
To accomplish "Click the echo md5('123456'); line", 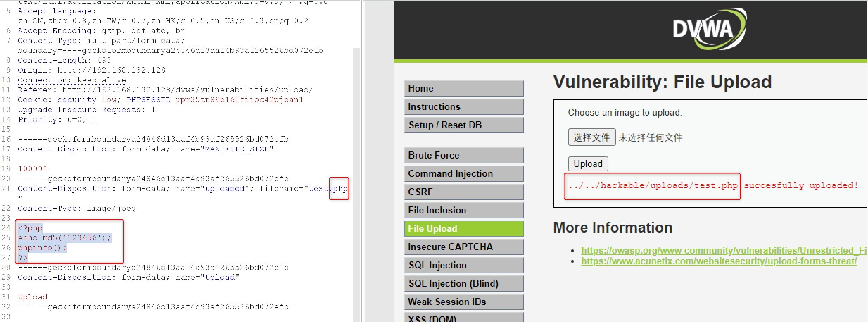I will (x=65, y=238).
